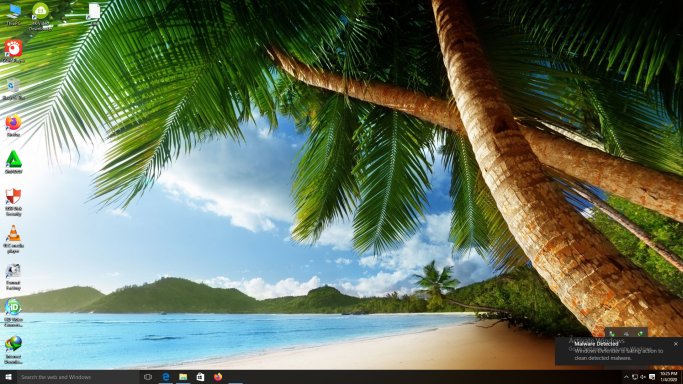Collapse the hidden tray icons chevron
The width and height of the screenshot is (683, 384).
(x=626, y=377)
